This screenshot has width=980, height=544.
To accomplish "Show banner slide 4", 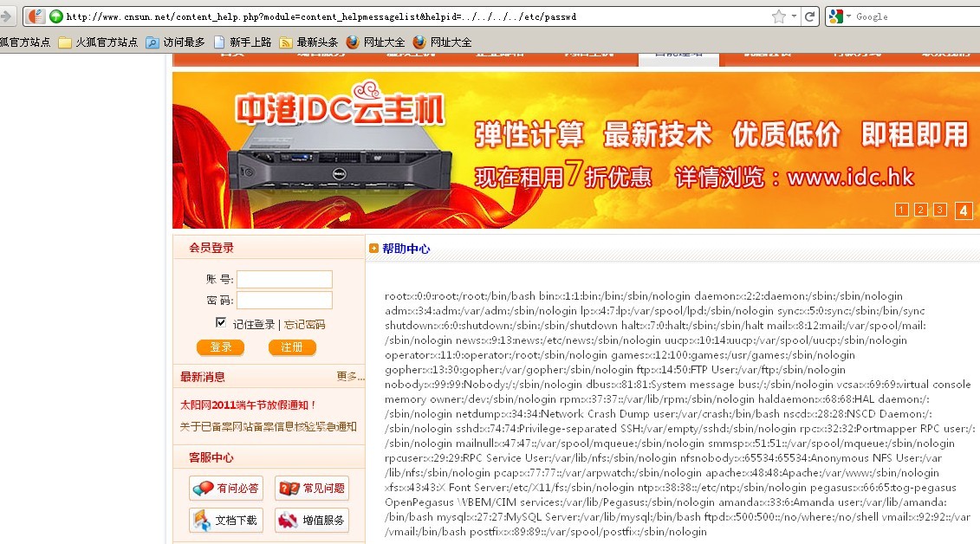I will pos(964,210).
